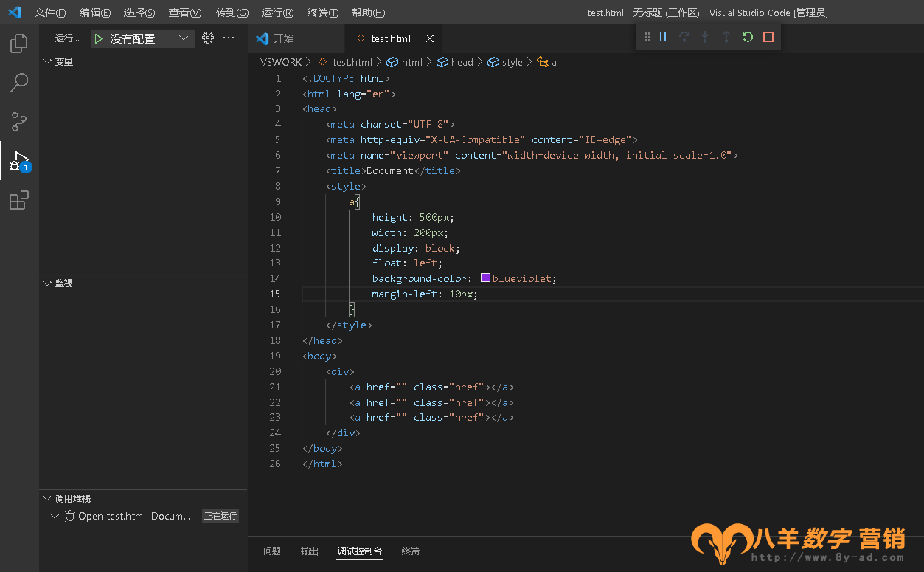Viewport: 924px width, 572px height.
Task: Switch to the 开始 editor tab
Action: (296, 38)
